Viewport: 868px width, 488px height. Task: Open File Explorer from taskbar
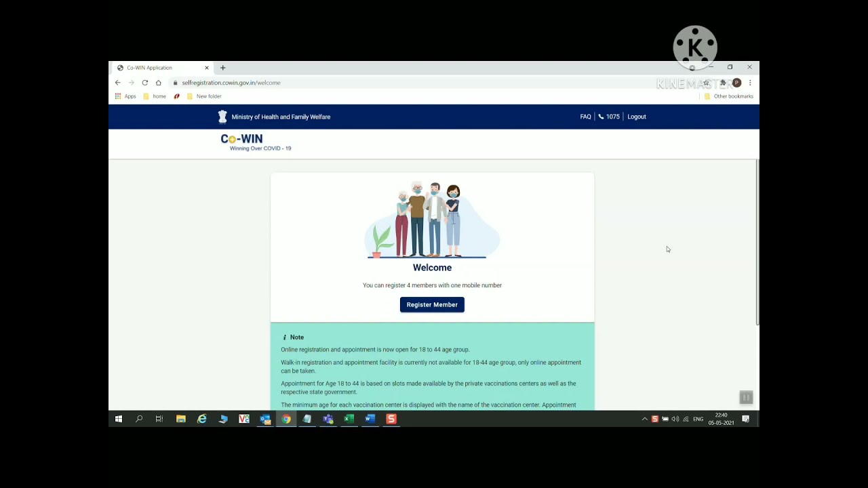181,419
